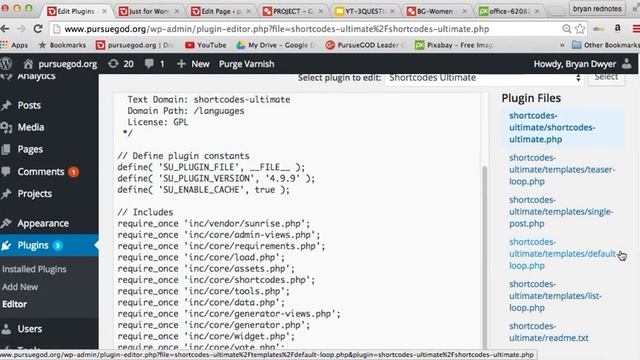The image size is (640, 360).
Task: Switch to the office-6208 browser tab
Action: pyautogui.click(x=508, y=11)
